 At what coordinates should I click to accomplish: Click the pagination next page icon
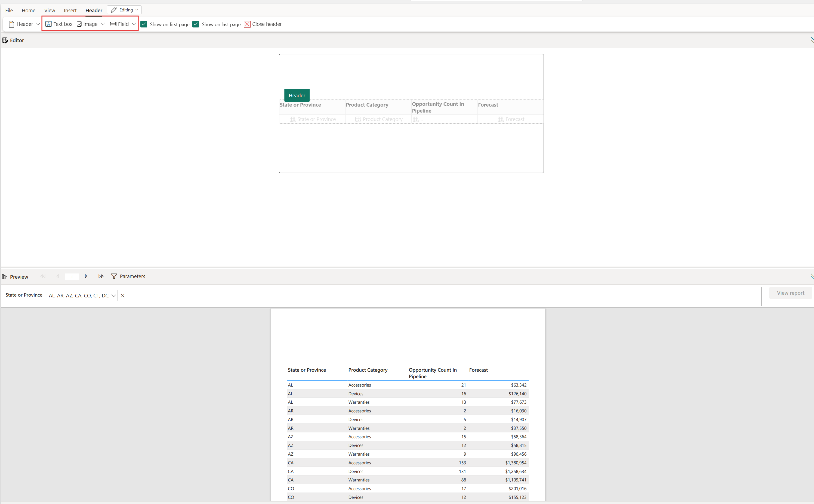[x=85, y=276]
